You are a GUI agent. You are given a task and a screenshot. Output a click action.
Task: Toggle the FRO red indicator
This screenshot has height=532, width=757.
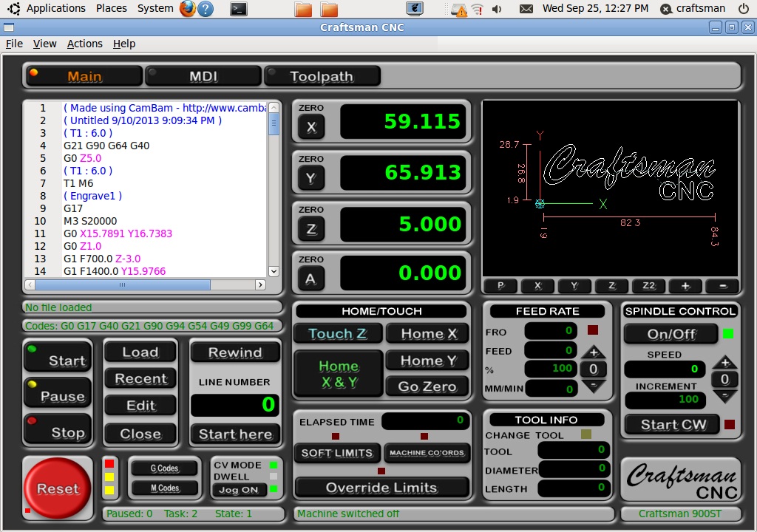593,330
